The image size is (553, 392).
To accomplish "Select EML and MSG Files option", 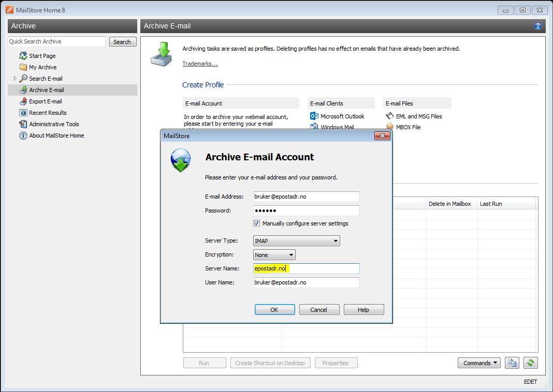I will tap(418, 116).
